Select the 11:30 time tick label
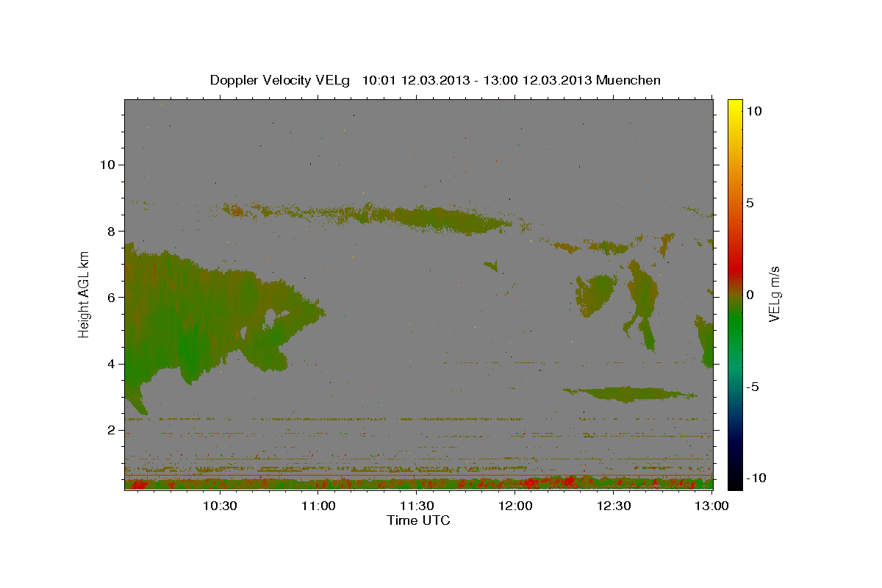The height and width of the screenshot is (588, 882). pos(417,506)
